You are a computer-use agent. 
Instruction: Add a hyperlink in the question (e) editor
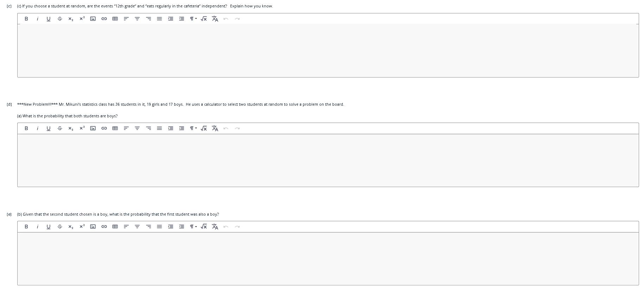click(104, 227)
